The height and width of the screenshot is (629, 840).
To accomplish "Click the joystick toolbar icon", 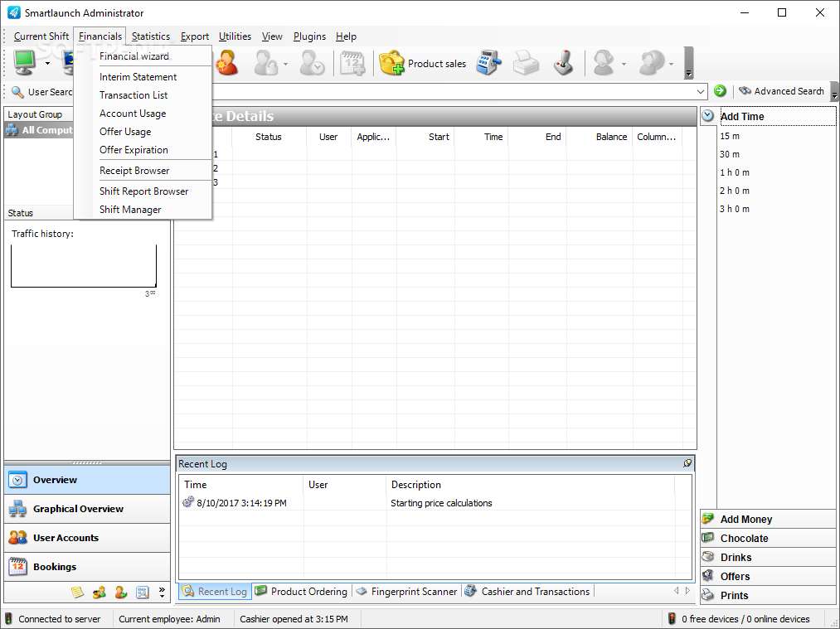I will click(x=564, y=63).
